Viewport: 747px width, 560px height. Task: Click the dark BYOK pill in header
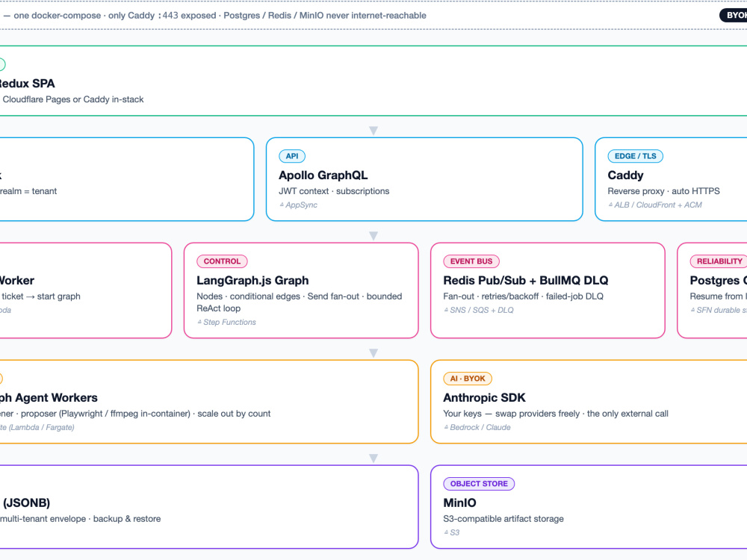[x=734, y=15]
